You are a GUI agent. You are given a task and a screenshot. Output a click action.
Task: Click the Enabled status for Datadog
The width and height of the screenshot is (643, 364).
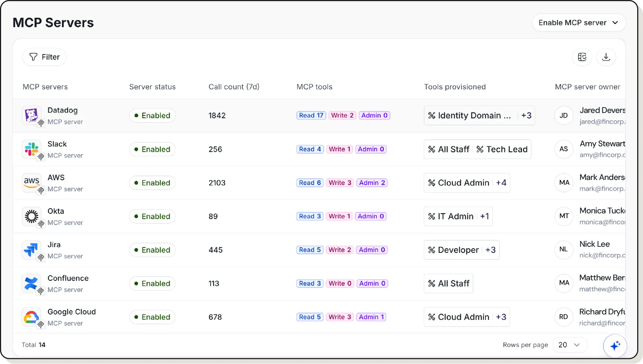pos(152,115)
